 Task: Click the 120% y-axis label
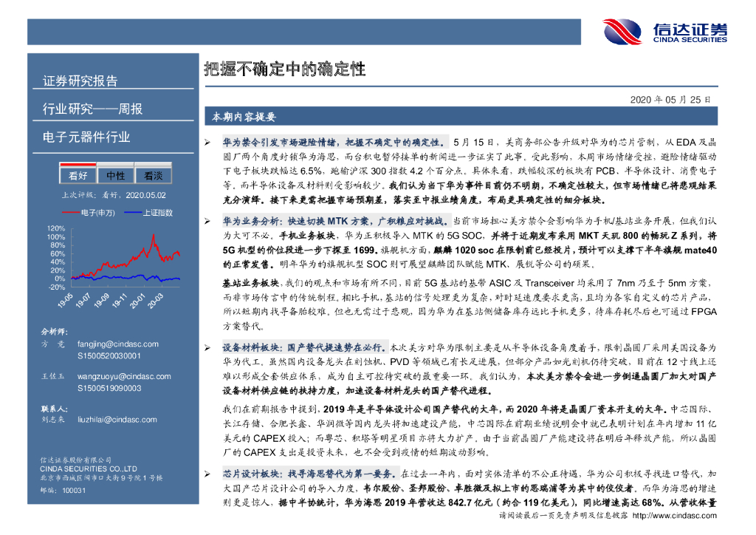56,228
